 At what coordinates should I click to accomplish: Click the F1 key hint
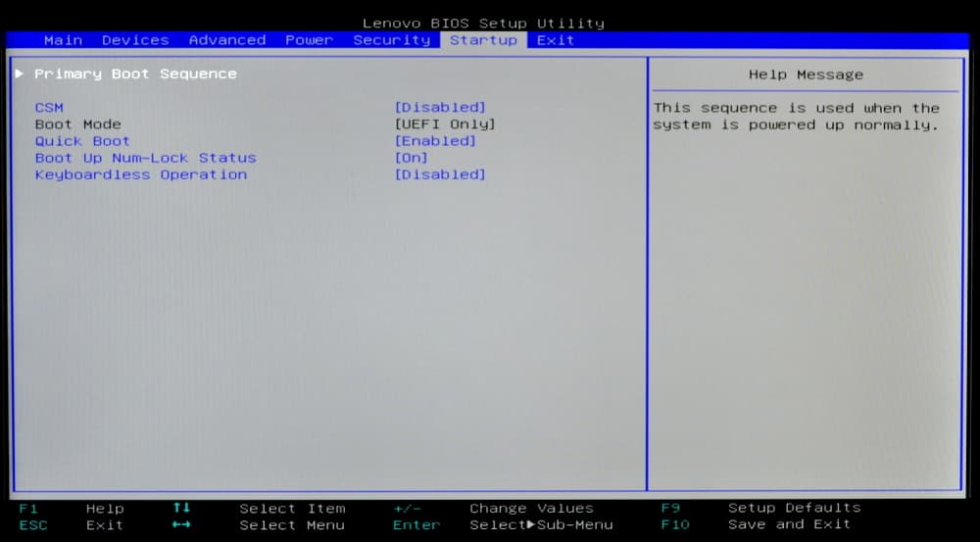28,509
